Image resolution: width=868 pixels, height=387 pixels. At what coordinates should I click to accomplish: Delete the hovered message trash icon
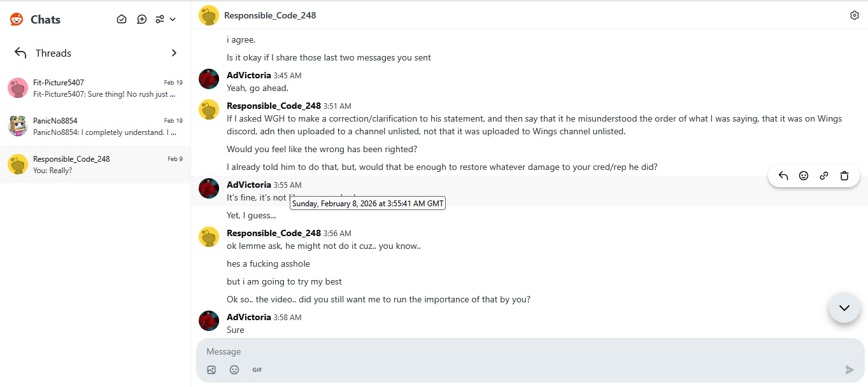point(844,176)
